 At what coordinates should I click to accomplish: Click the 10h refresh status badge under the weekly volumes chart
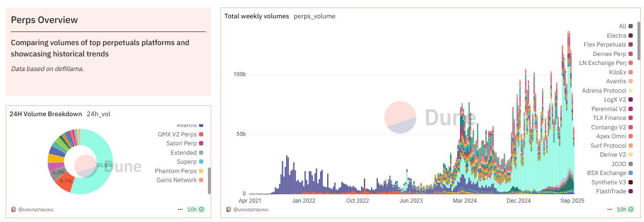[x=624, y=209]
